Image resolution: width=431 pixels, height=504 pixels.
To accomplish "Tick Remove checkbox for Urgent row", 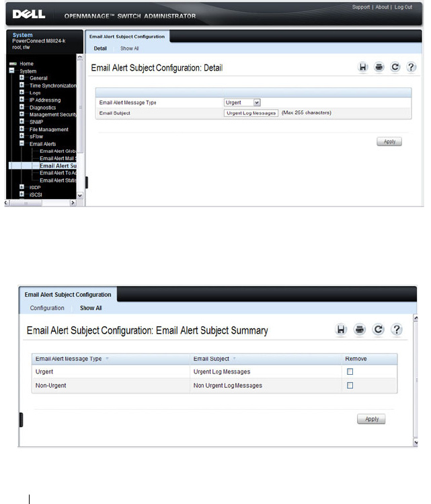I will (x=350, y=371).
